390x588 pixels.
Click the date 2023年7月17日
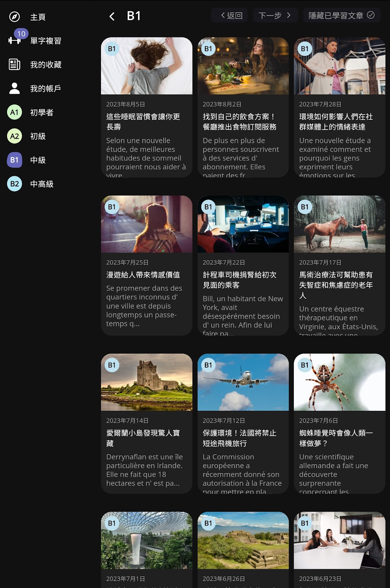320,262
